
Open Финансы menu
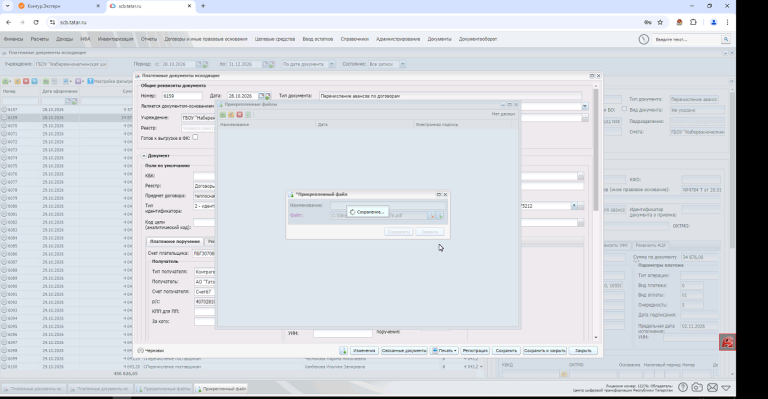pyautogui.click(x=13, y=39)
